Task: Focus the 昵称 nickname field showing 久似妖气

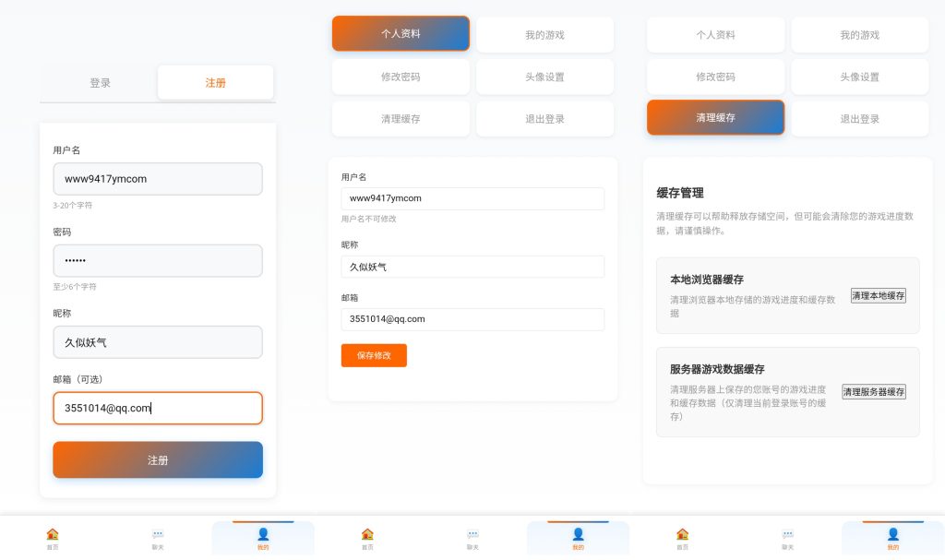Action: (472, 267)
